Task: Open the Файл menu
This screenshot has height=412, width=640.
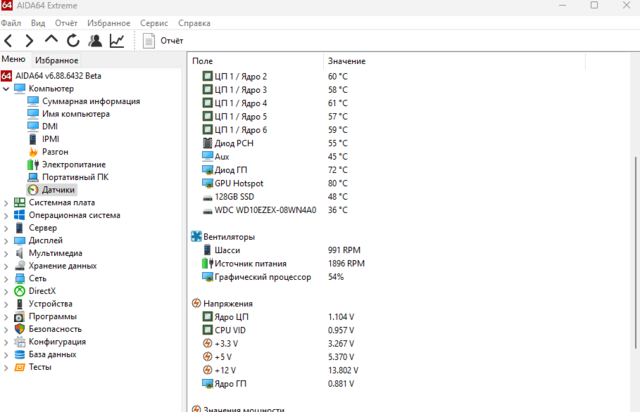Action: pyautogui.click(x=10, y=22)
